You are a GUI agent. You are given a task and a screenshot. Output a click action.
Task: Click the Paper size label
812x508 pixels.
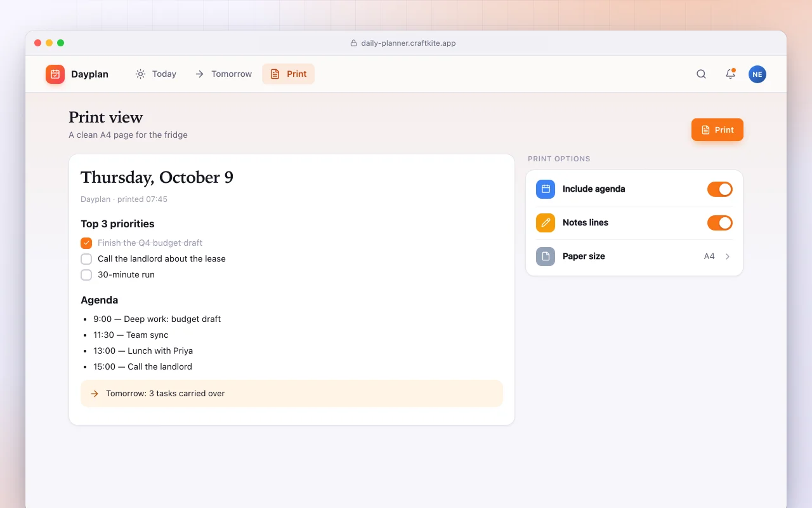tap(584, 257)
